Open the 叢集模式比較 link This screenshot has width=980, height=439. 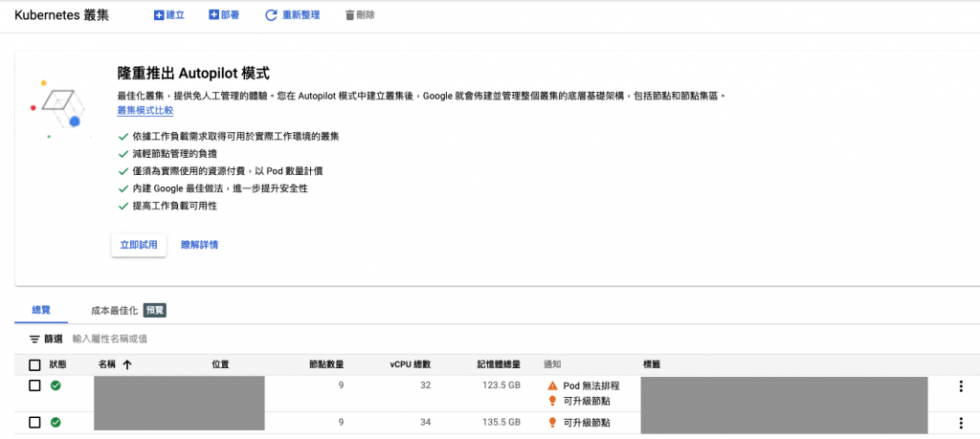click(145, 111)
